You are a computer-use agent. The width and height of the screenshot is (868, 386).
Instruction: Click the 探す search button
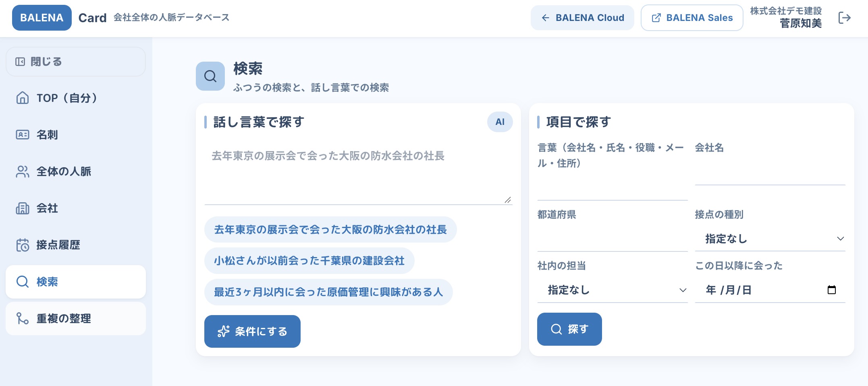[x=569, y=329]
